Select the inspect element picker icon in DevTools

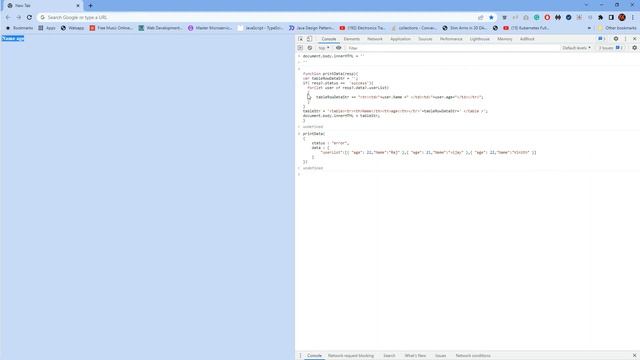tap(300, 39)
